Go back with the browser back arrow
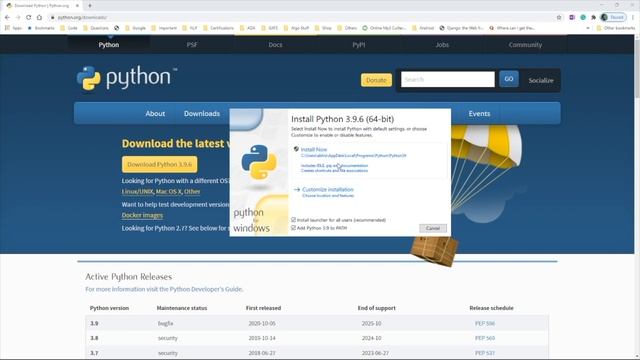640x360 pixels. [x=7, y=18]
